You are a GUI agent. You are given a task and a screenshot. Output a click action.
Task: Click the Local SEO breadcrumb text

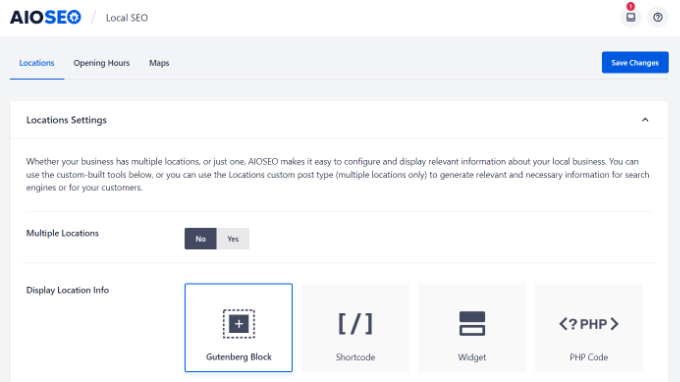[x=127, y=18]
